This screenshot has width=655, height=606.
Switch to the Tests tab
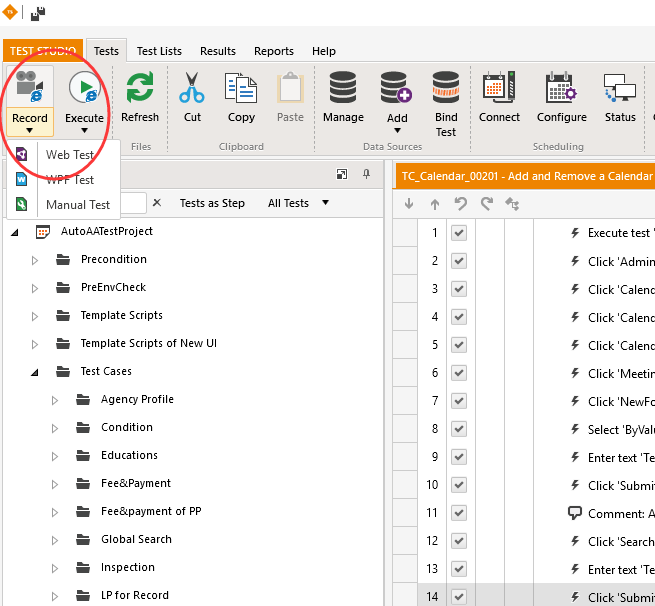coord(106,51)
